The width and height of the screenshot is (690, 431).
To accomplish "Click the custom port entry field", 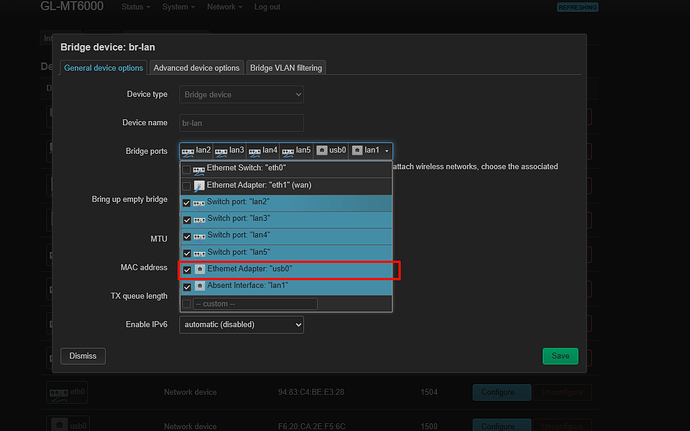I will (x=255, y=303).
